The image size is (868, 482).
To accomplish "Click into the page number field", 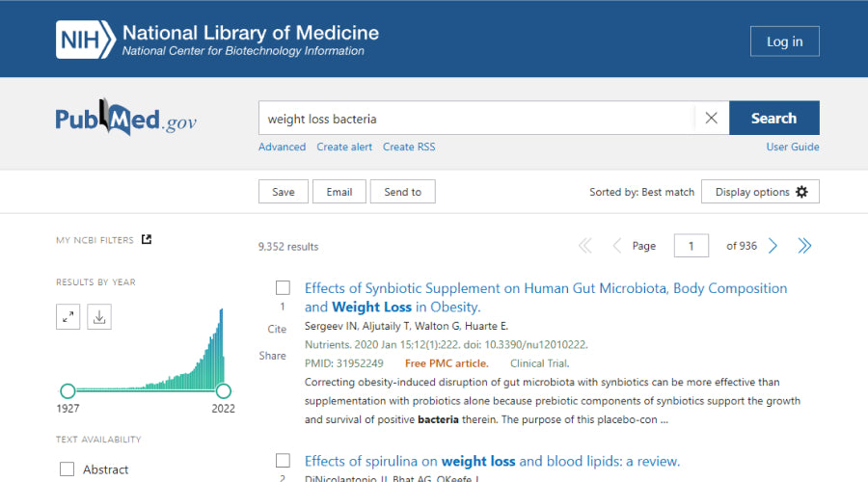I will [691, 246].
